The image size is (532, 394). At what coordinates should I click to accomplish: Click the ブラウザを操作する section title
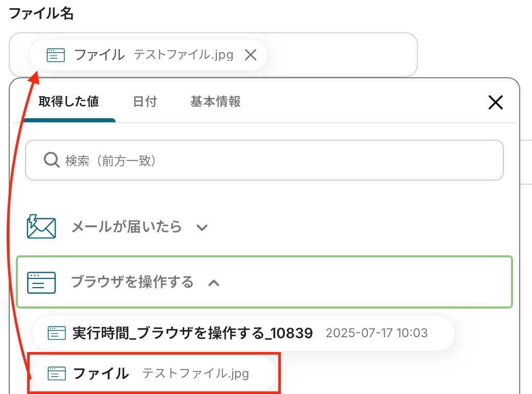(x=132, y=282)
